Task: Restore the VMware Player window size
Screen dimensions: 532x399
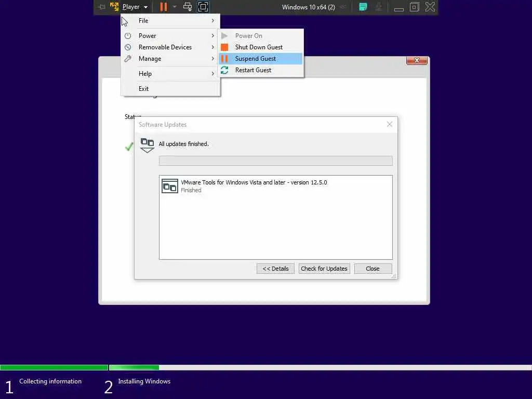Action: tap(414, 7)
